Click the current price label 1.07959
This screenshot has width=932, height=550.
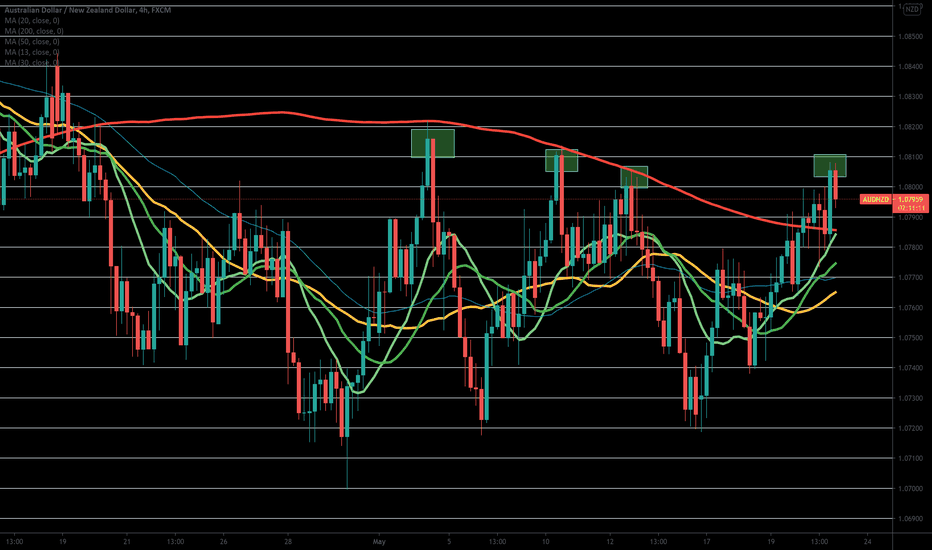click(x=911, y=199)
